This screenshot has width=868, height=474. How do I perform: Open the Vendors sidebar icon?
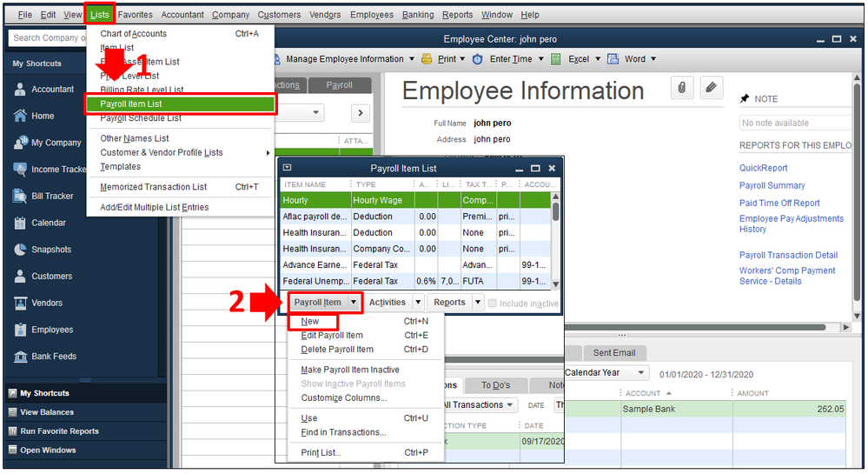20,303
